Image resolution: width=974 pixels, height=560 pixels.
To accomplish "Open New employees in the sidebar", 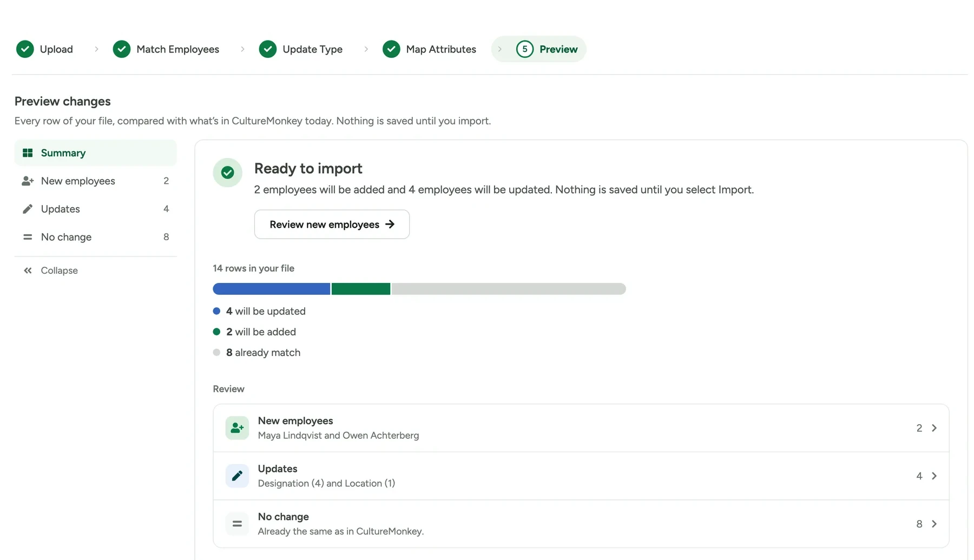I will (96, 181).
